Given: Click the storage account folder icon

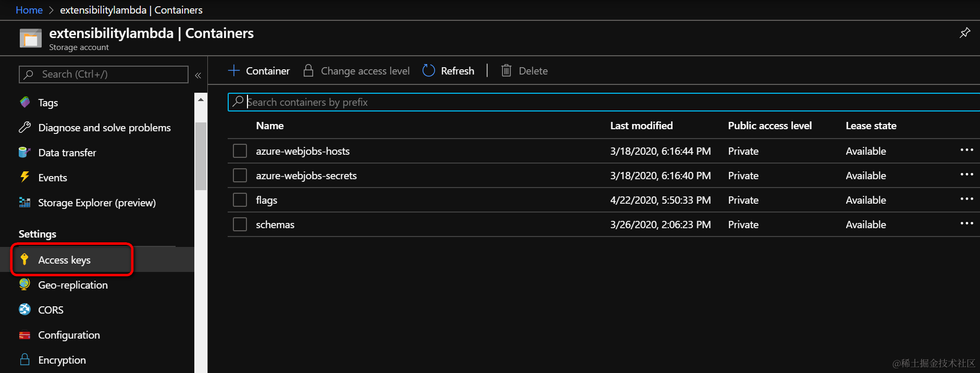Looking at the screenshot, I should (31, 39).
